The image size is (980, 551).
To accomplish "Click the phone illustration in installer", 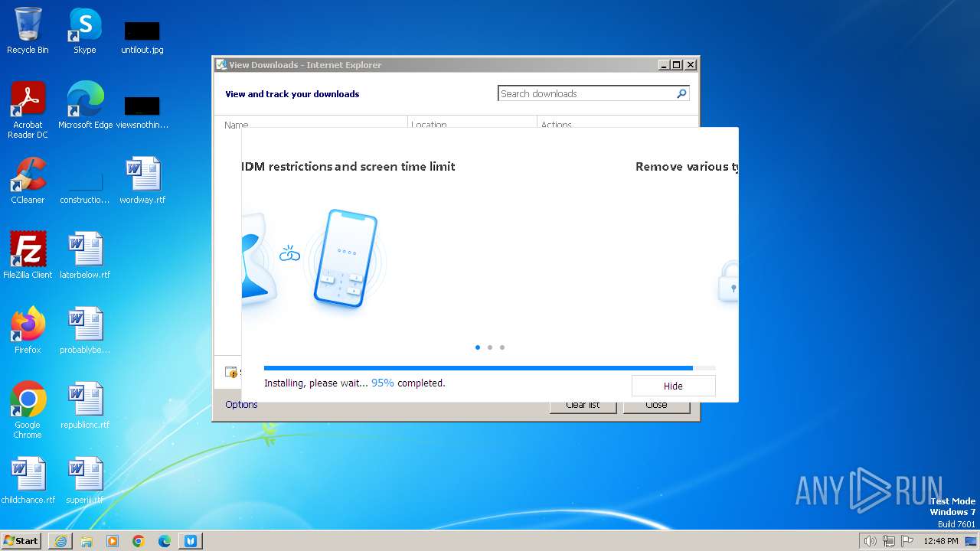I will [345, 258].
